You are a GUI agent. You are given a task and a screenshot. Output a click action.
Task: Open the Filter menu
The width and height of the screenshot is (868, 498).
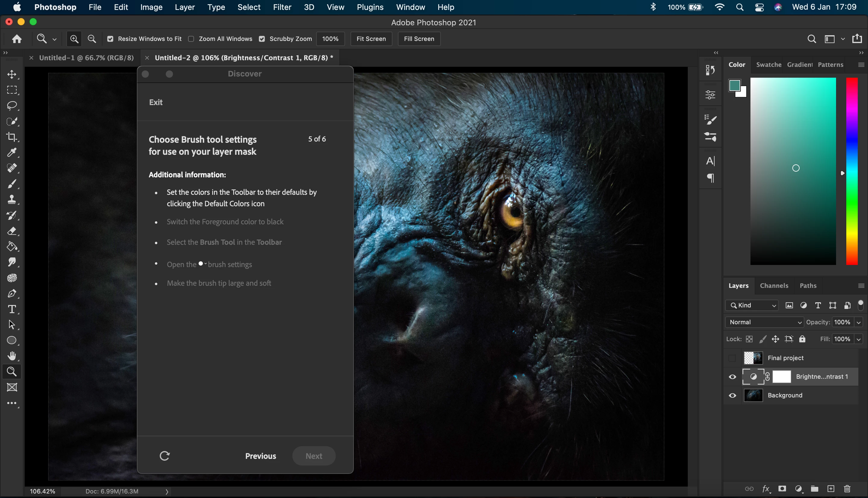(282, 7)
